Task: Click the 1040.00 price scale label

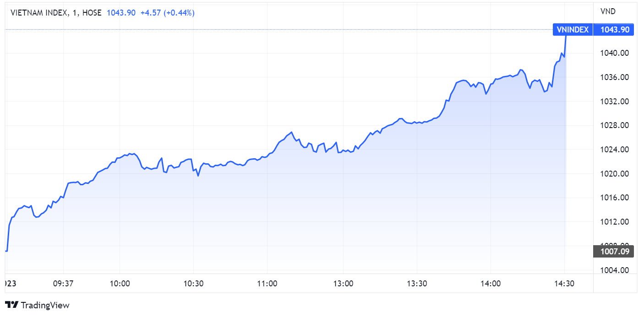Action: [x=614, y=53]
